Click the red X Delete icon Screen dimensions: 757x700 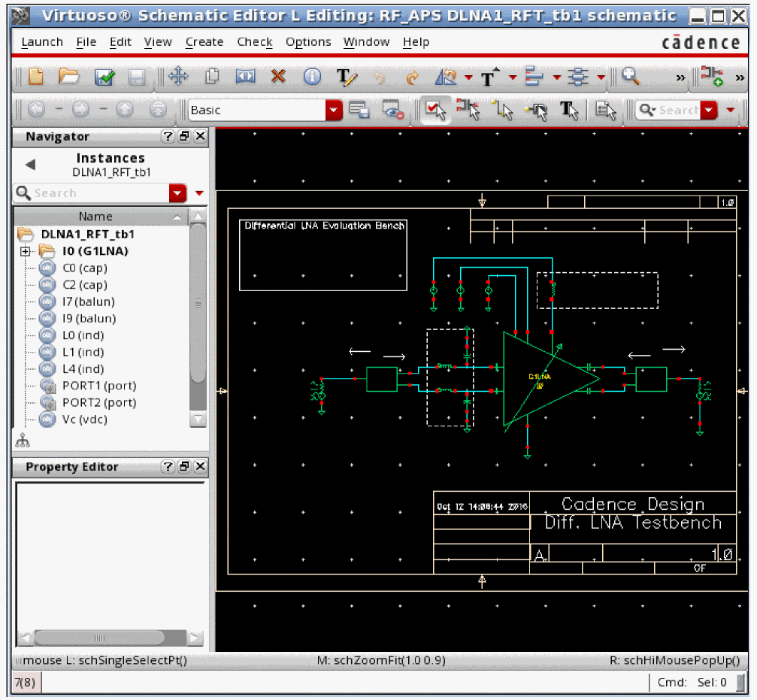coord(279,77)
